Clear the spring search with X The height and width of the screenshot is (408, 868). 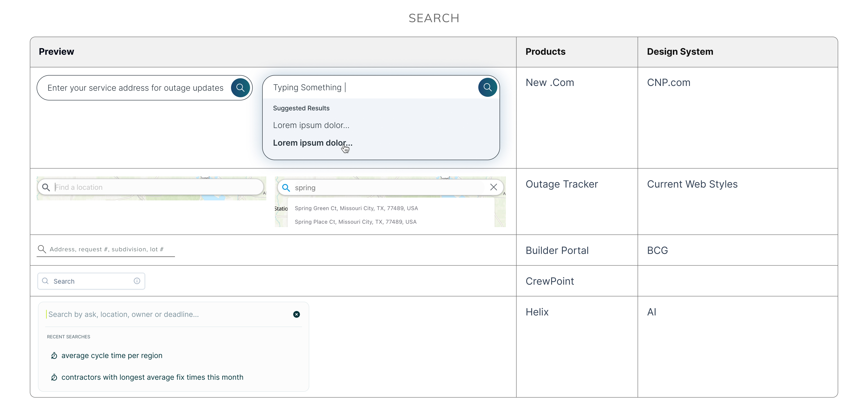tap(493, 187)
